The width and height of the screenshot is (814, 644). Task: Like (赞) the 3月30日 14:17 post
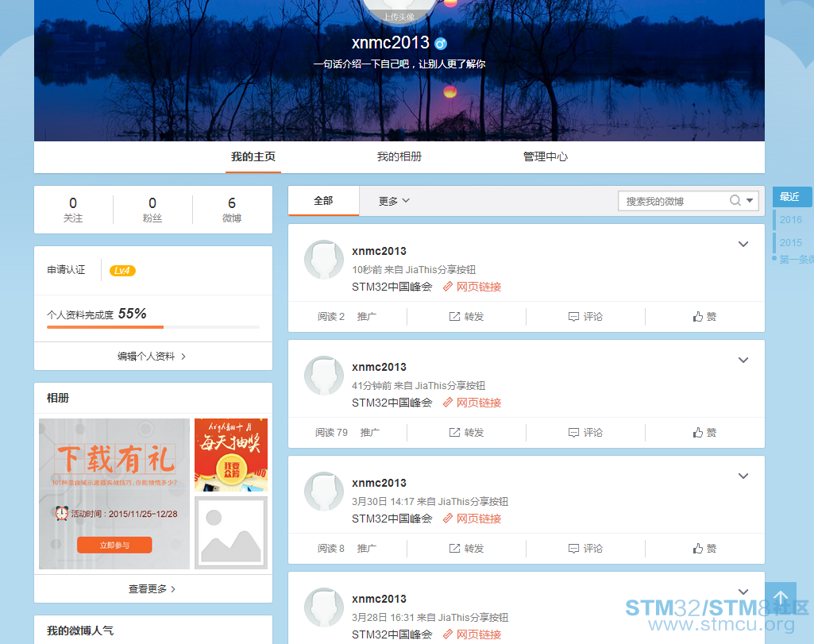(704, 549)
